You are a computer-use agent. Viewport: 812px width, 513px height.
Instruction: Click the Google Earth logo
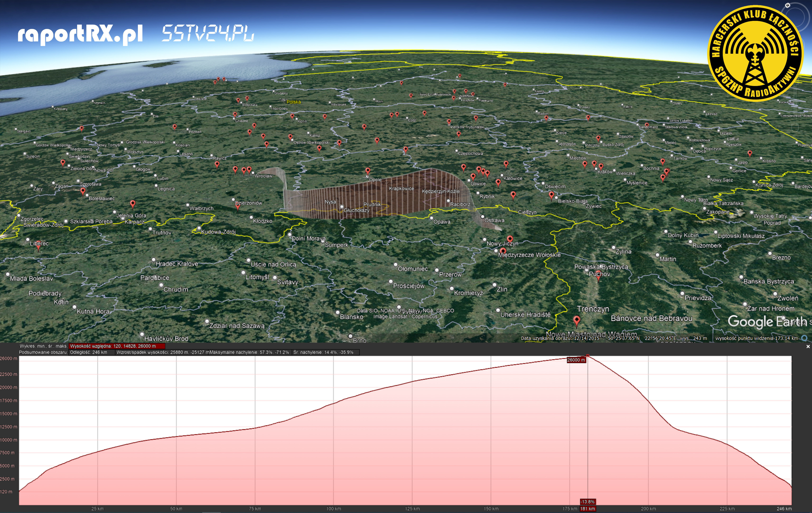[767, 322]
